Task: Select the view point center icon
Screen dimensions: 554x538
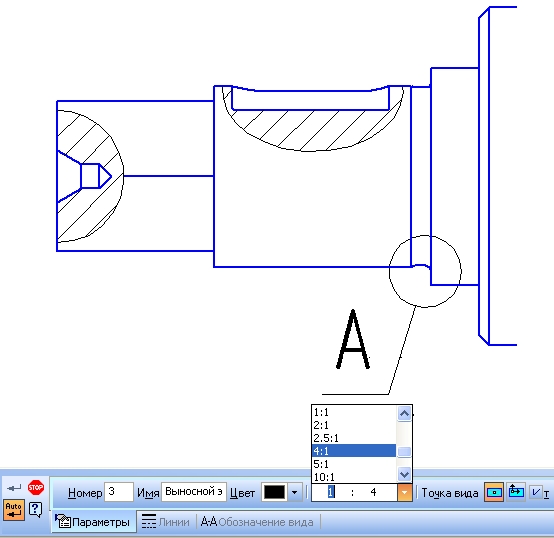Action: pos(494,492)
